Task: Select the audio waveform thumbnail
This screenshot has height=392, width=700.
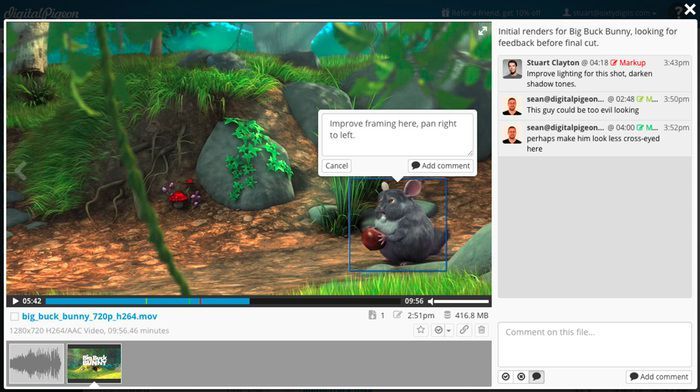Action: (x=36, y=363)
